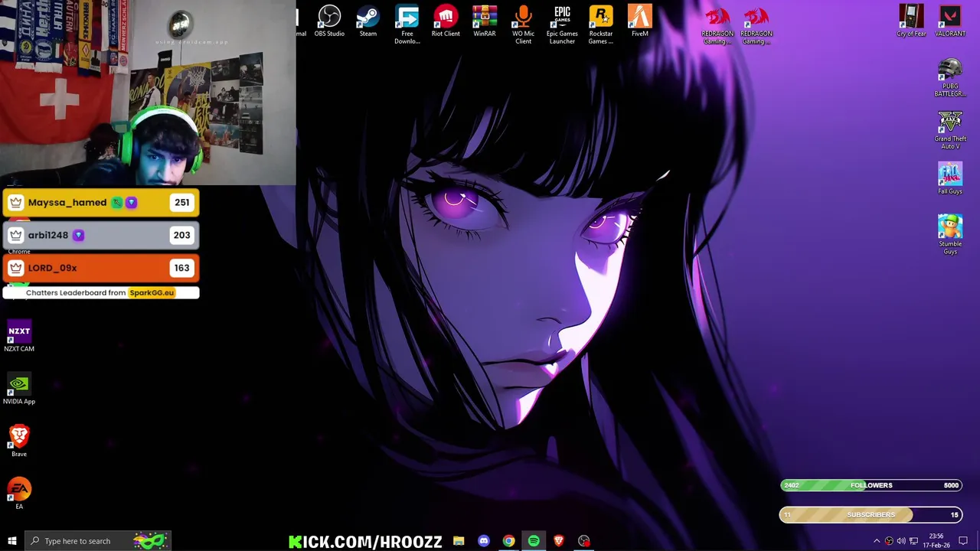Viewport: 980px width, 551px height.
Task: Open Discord from the taskbar
Action: click(484, 541)
